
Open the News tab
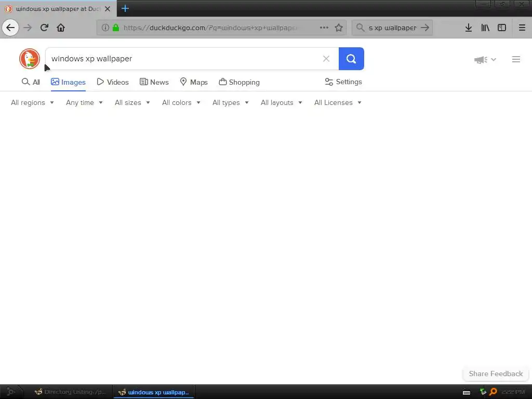pos(154,82)
